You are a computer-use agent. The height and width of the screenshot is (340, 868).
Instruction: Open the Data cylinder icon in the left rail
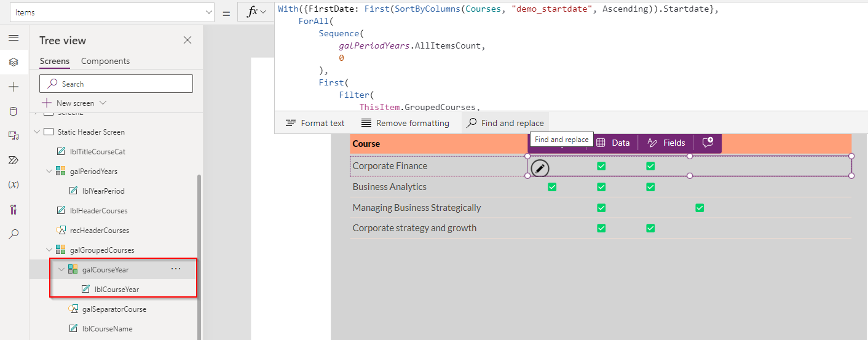point(14,111)
